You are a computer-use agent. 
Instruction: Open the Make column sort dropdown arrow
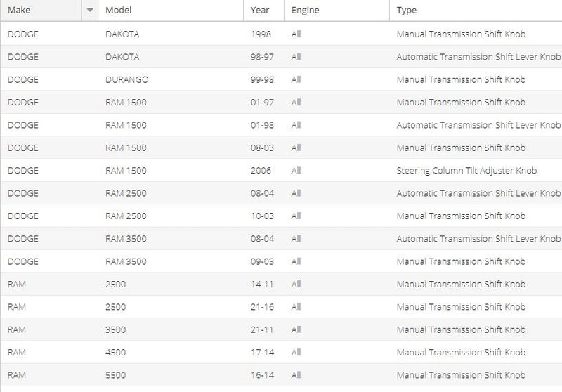(x=90, y=10)
